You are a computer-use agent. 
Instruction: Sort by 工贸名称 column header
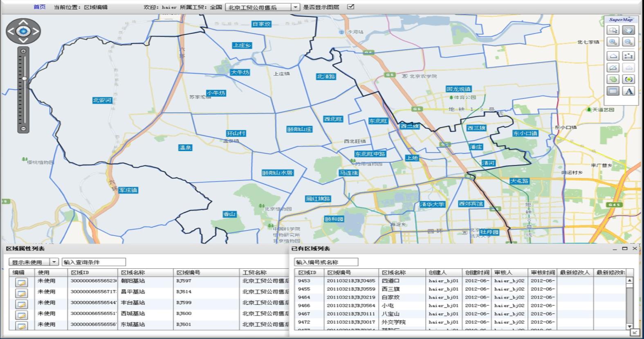click(264, 272)
